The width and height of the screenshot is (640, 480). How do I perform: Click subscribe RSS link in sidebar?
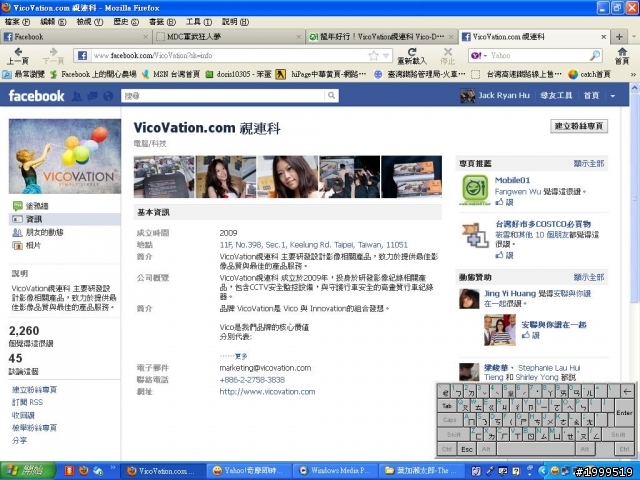[x=27, y=402]
